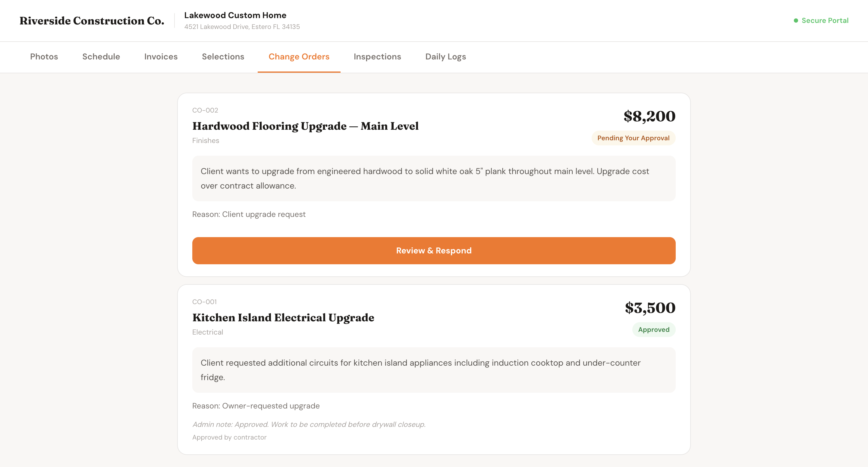Click the $3,500 change order amount
Viewport: 868px width, 467px height.
[650, 308]
